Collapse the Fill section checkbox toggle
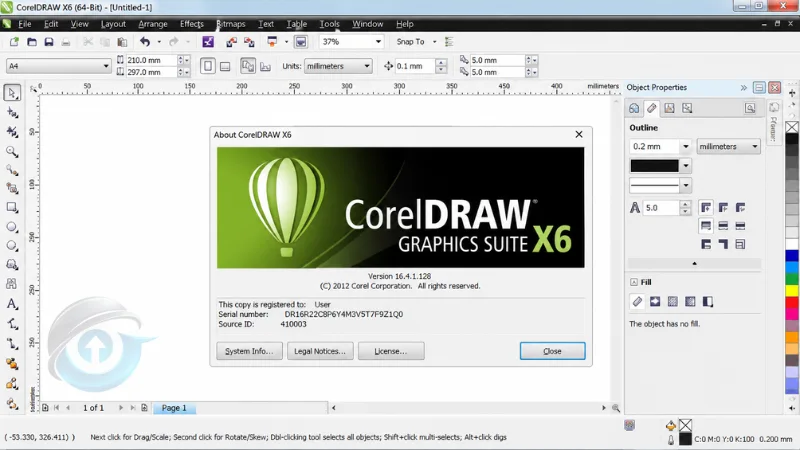The height and width of the screenshot is (450, 800). (x=634, y=282)
